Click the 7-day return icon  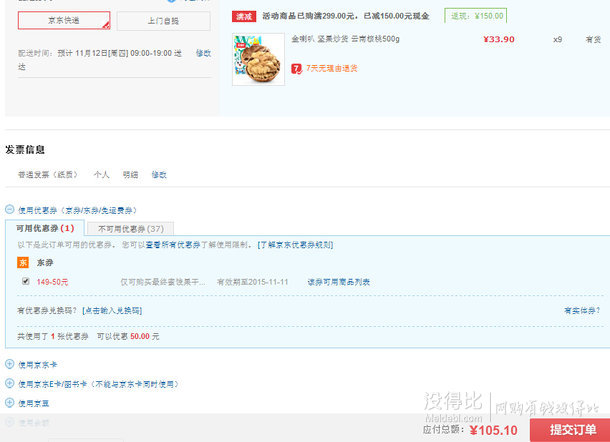pos(296,69)
